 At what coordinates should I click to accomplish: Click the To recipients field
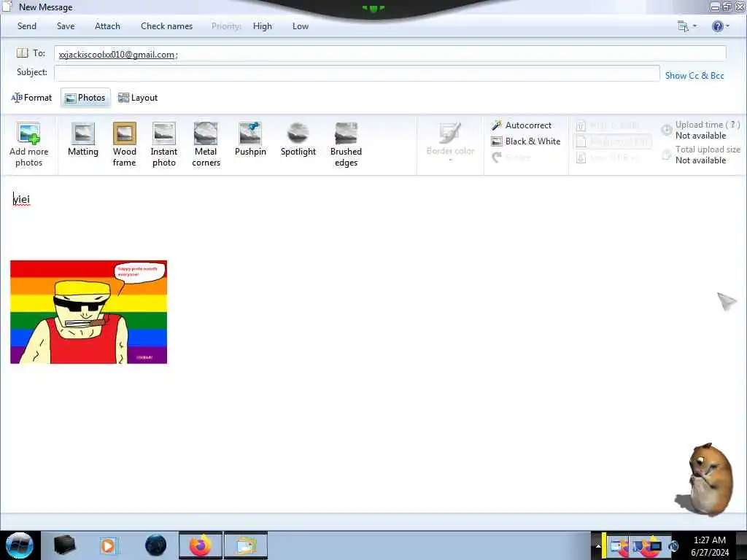point(390,53)
